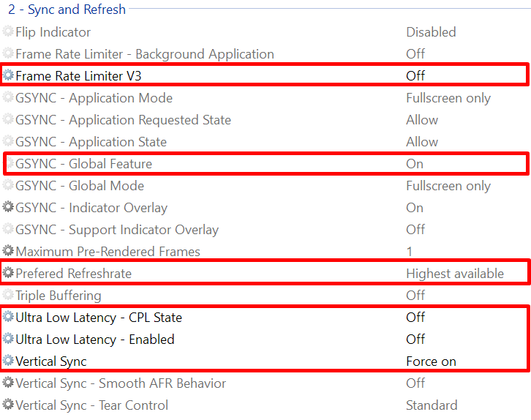Select the Flip Indicator setting name
The image size is (531, 420).
click(53, 32)
